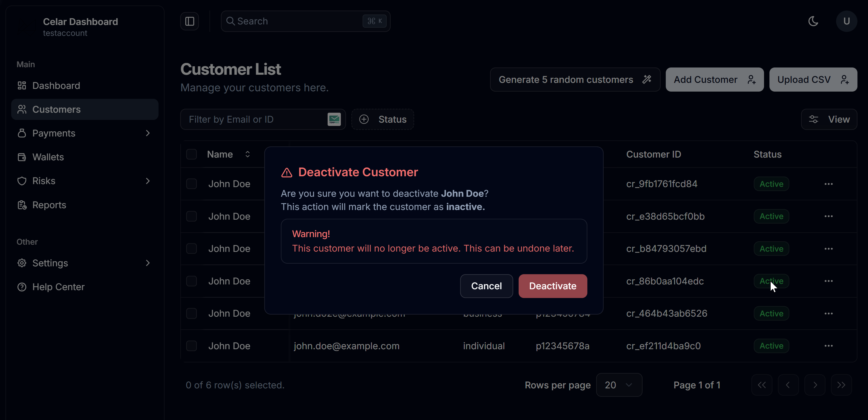This screenshot has height=420, width=868.
Task: Toggle the sidebar panel icon
Action: [189, 21]
